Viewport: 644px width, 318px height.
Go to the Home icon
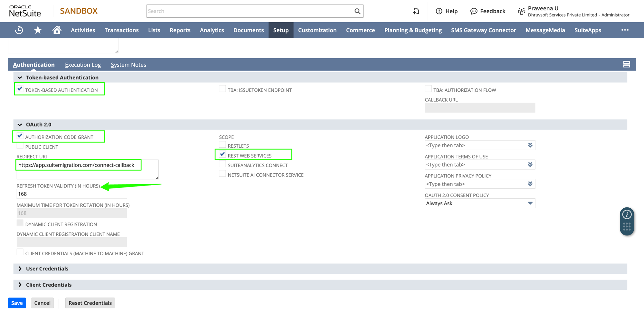tap(57, 30)
